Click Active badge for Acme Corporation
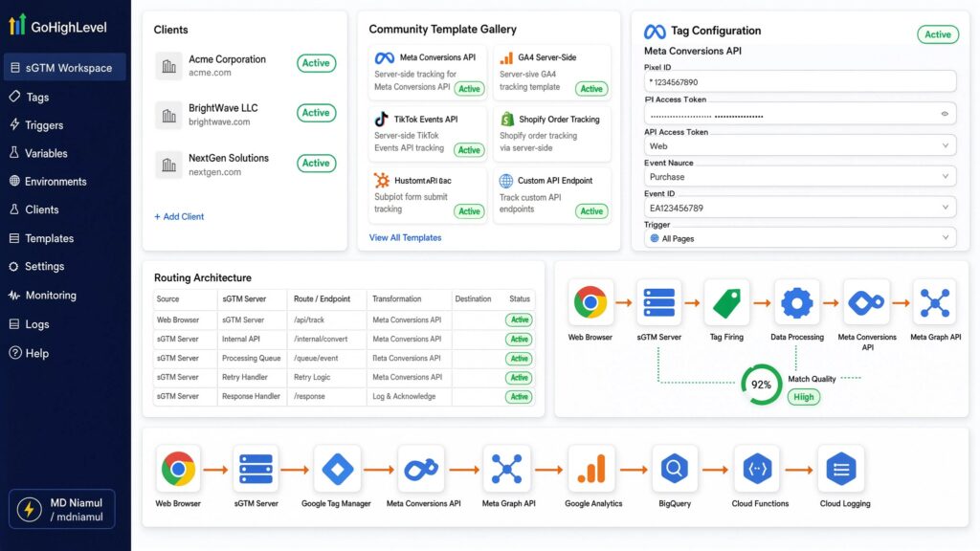980x551 pixels. click(316, 63)
